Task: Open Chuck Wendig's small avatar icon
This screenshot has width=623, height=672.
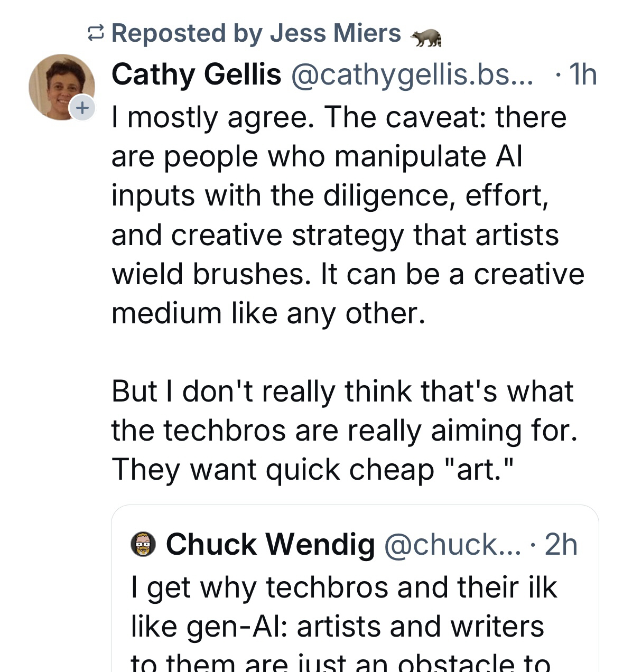Action: (x=143, y=545)
